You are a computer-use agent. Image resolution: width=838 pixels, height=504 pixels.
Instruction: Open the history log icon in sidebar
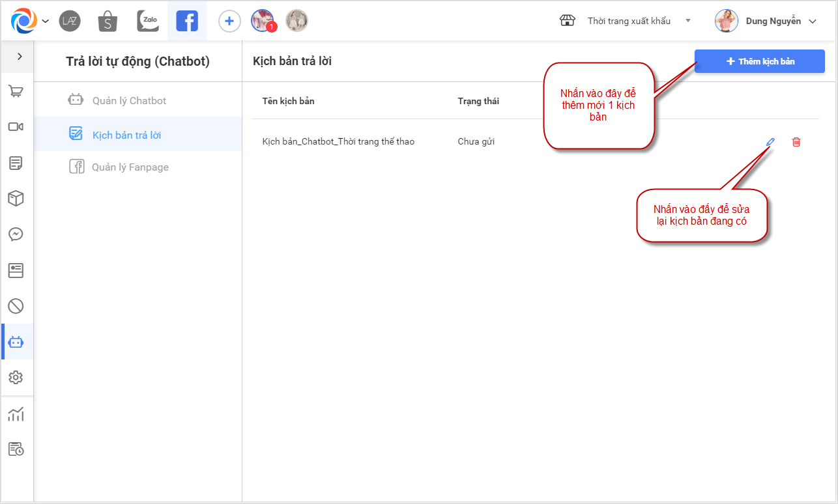point(16,449)
